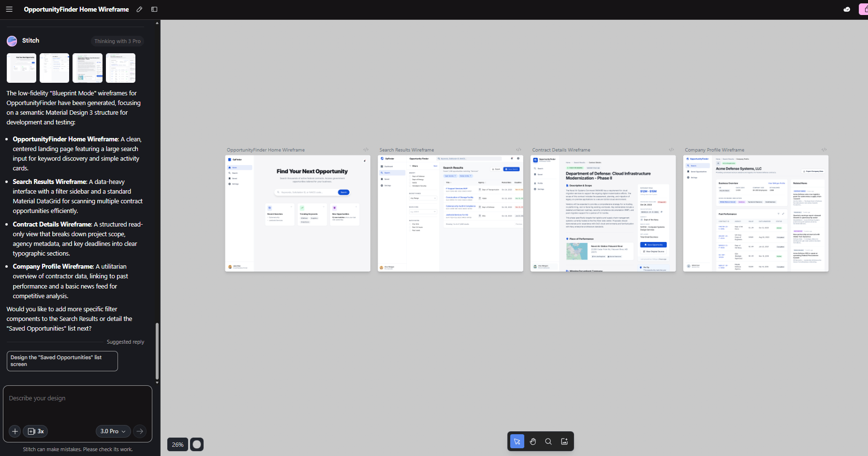Select the first wireframe thumbnail in chat
The height and width of the screenshot is (456, 868).
21,68
